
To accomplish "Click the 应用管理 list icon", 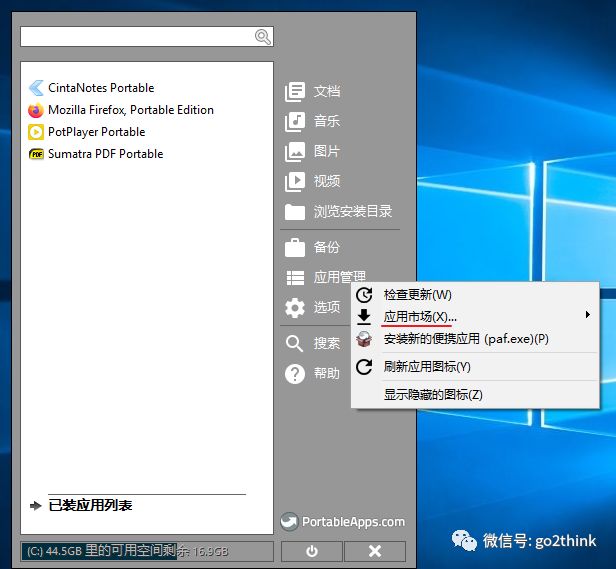I will point(295,278).
